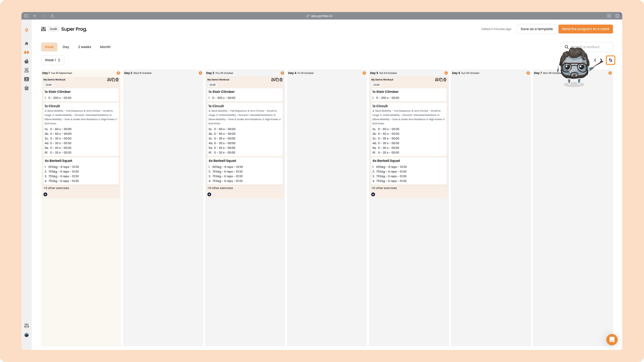Image resolution: width=644 pixels, height=362 pixels.
Task: Open the Week 1 selector dropdown
Action: point(53,60)
